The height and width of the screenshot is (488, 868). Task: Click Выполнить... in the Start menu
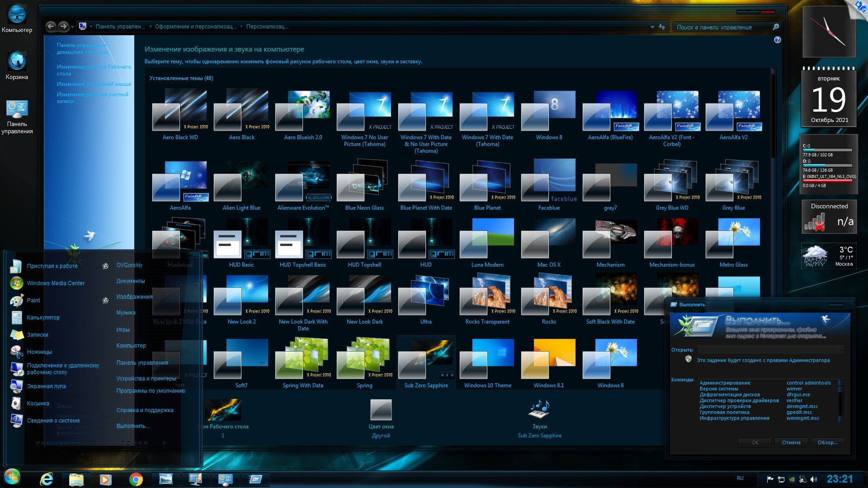[132, 426]
